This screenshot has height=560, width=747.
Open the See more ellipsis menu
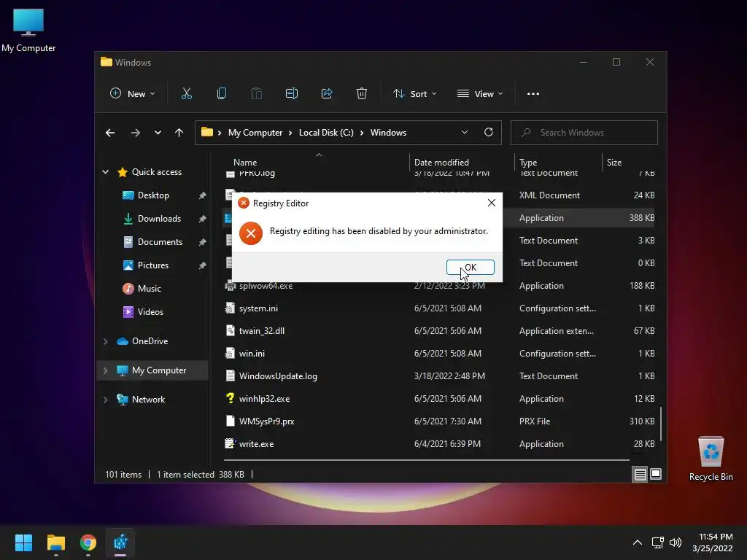533,93
